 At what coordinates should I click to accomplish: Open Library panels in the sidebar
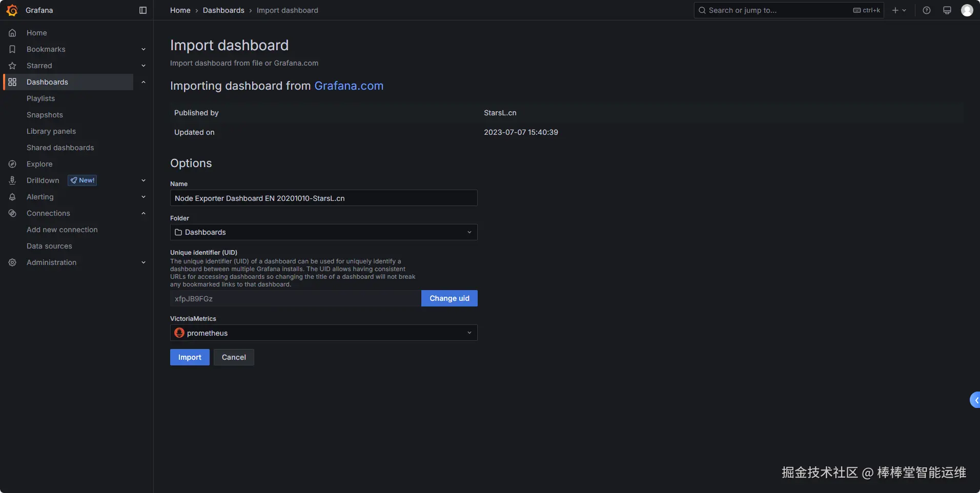coord(51,131)
